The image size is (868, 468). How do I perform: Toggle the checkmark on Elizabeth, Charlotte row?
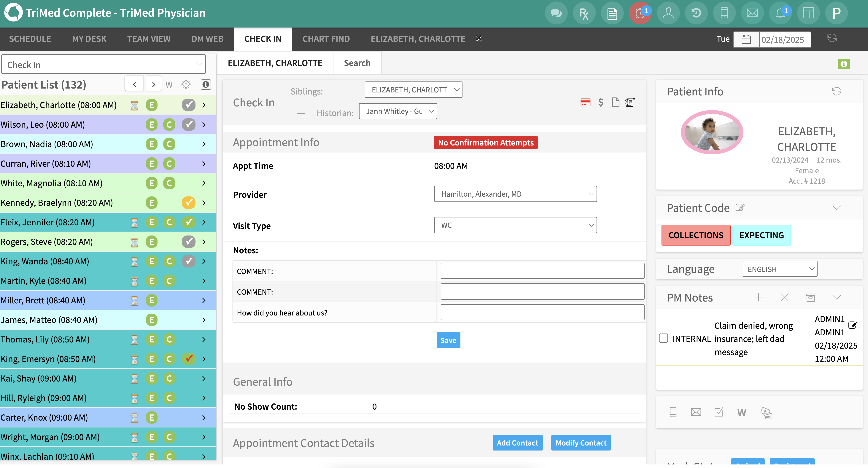click(188, 105)
